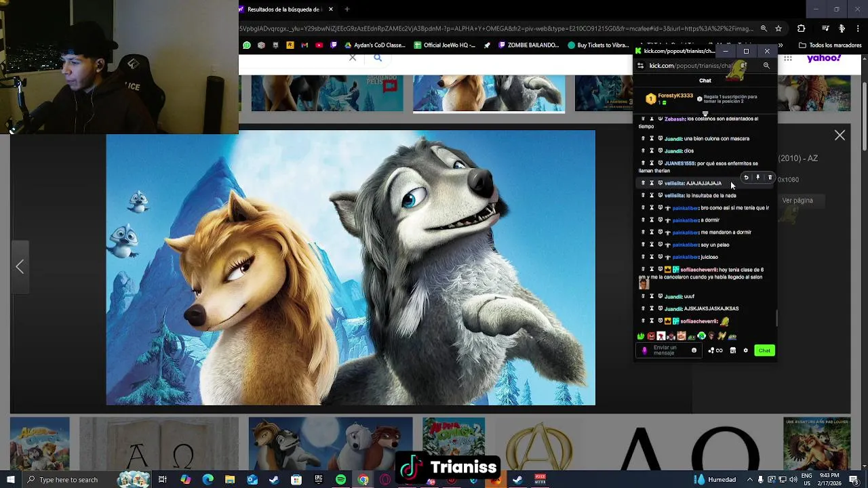Open Ver página link for the image

coord(797,201)
